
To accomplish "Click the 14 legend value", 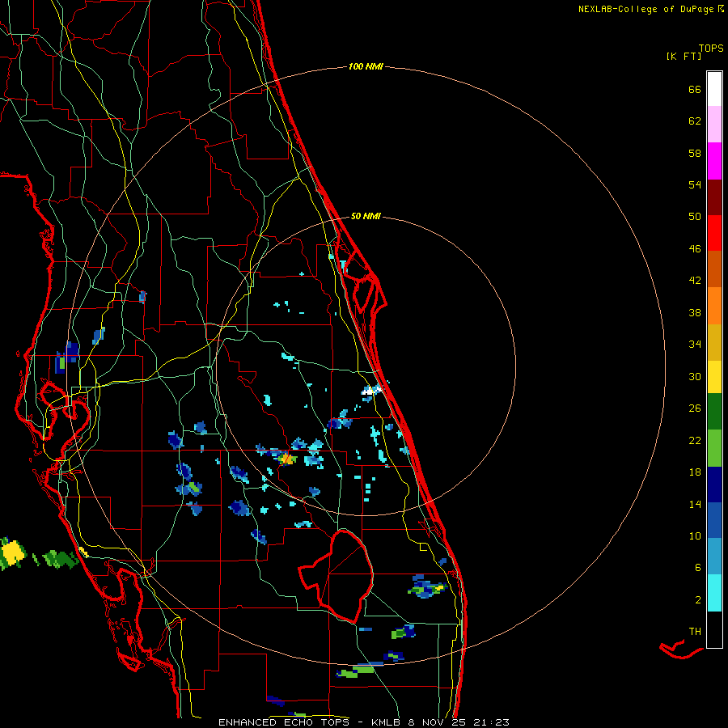I will (x=695, y=504).
